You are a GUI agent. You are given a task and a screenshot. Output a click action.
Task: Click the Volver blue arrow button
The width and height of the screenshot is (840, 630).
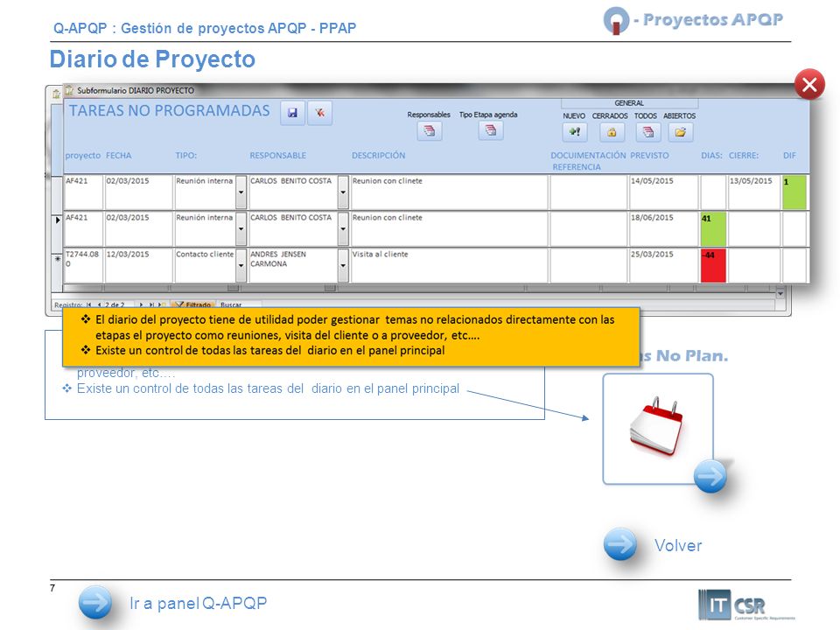pos(620,544)
